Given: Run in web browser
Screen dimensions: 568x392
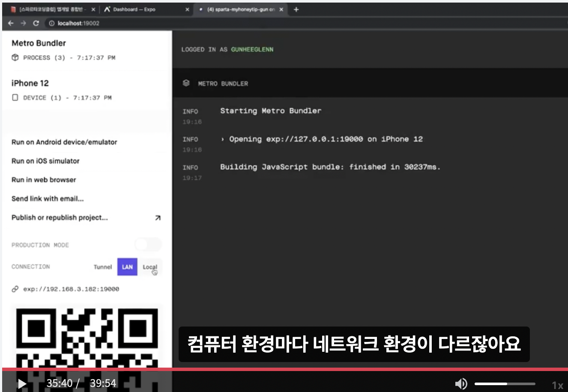Looking at the screenshot, I should pos(44,180).
